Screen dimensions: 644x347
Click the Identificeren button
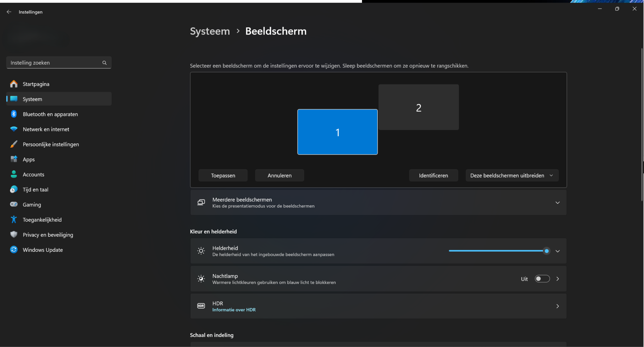433,175
